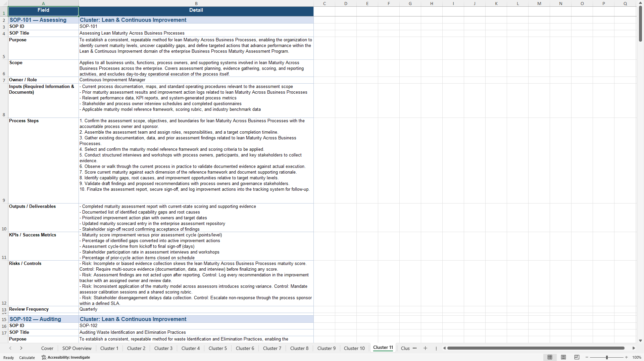Image resolution: width=644 pixels, height=361 pixels.
Task: Select column A header
Action: [x=43, y=3]
